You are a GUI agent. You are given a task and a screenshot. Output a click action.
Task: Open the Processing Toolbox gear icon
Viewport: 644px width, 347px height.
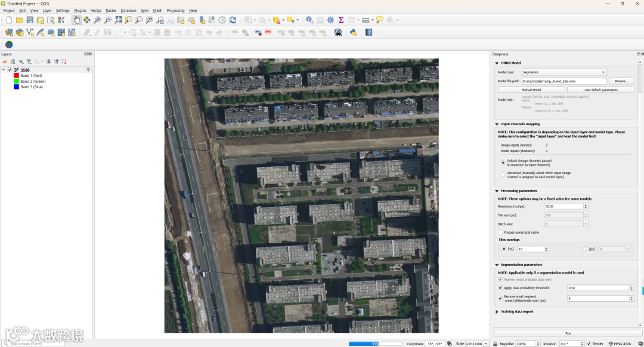[x=330, y=20]
